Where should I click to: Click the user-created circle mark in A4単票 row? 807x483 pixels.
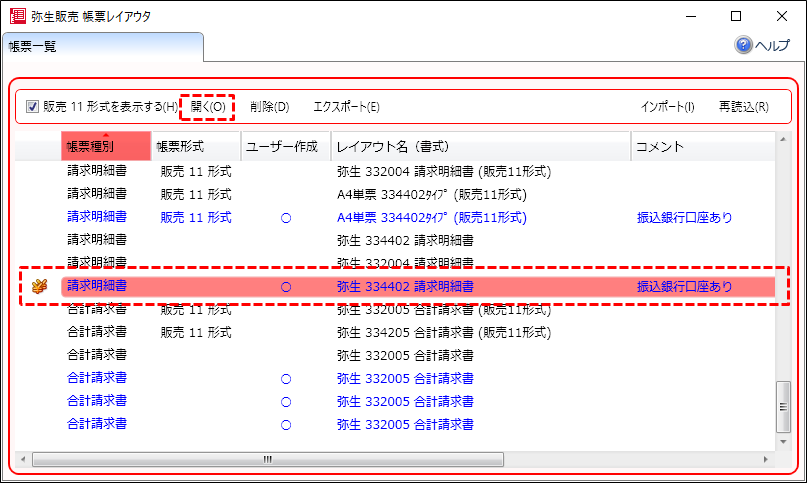[x=286, y=218]
